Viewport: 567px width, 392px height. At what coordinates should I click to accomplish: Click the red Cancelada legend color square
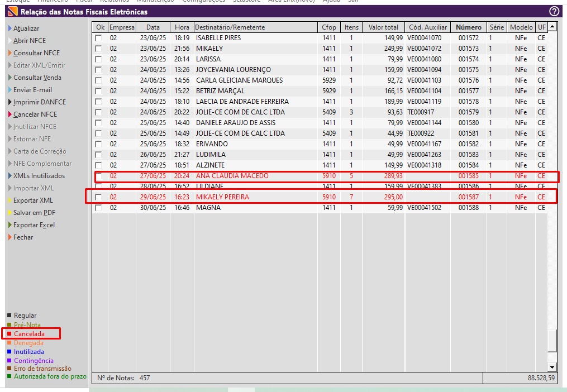point(9,334)
